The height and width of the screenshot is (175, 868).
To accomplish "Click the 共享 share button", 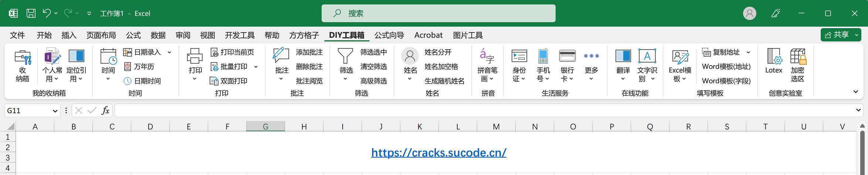I will point(837,35).
